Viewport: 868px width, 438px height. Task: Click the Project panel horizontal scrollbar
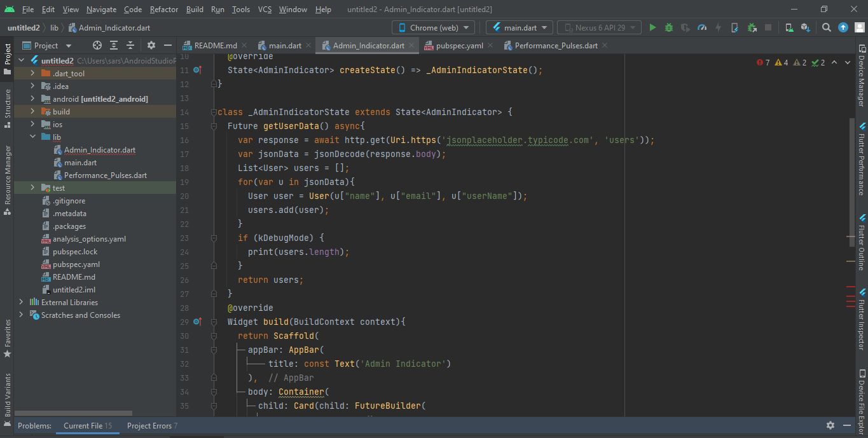[74, 413]
